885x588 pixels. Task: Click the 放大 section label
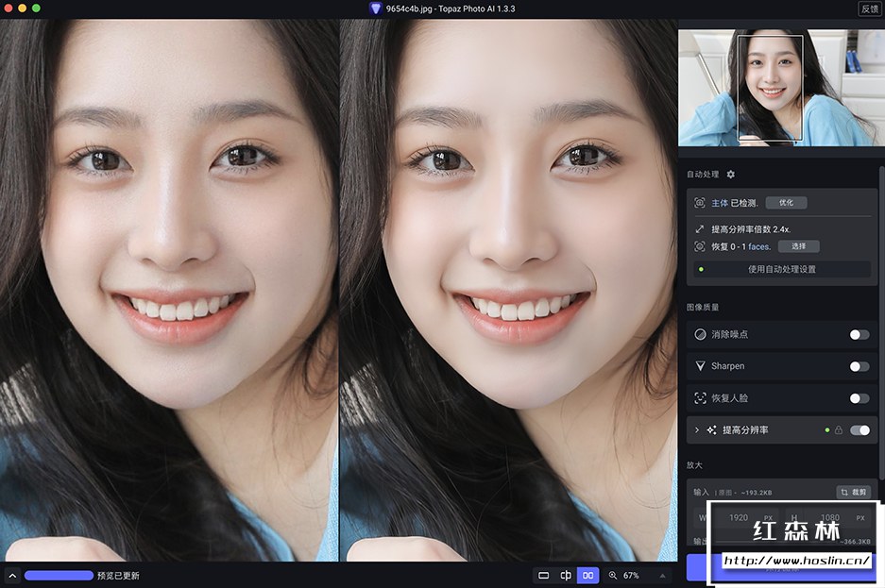694,465
